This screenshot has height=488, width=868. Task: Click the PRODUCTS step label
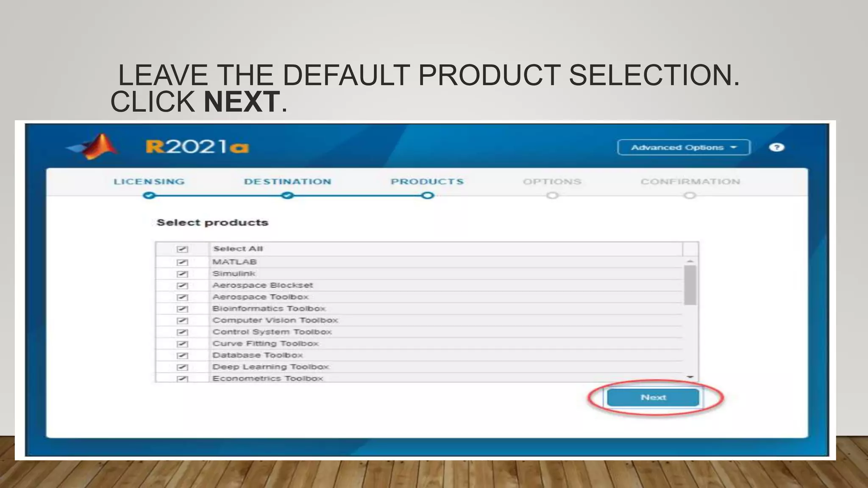(x=427, y=182)
